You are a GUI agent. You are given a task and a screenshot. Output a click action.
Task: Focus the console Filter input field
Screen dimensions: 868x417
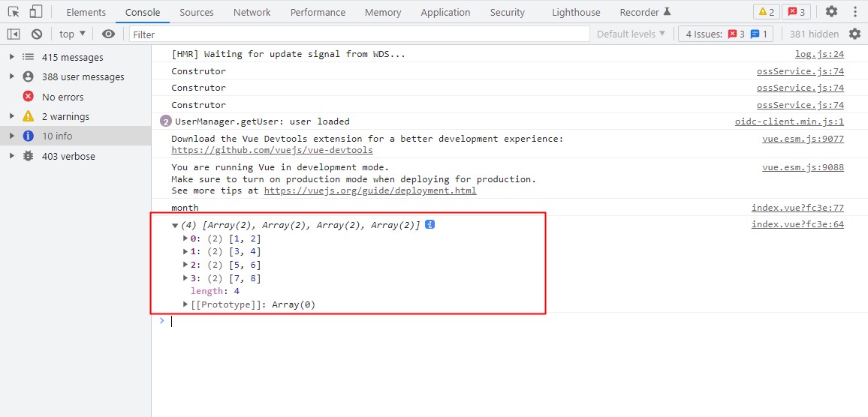tap(360, 34)
